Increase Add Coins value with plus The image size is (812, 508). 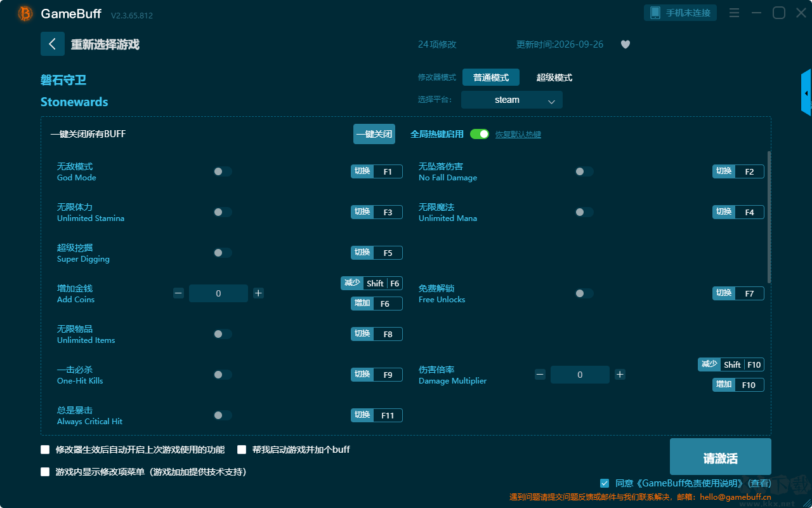tap(258, 293)
